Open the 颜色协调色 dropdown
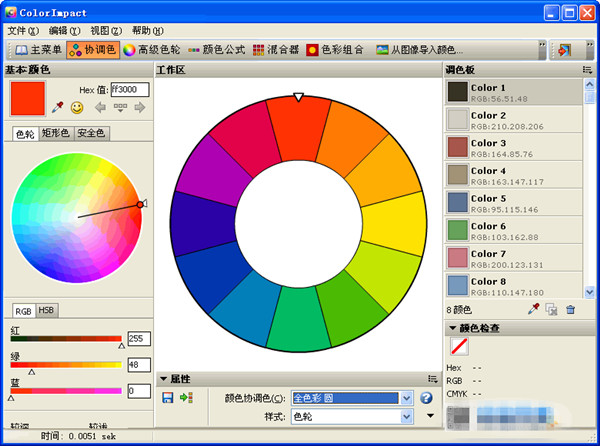The width and height of the screenshot is (600, 446). 406,398
